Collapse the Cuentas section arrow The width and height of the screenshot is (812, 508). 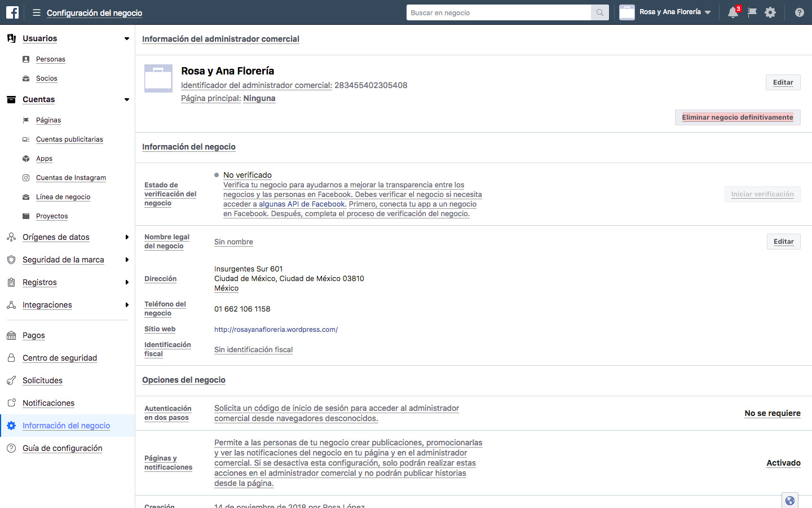click(x=127, y=100)
